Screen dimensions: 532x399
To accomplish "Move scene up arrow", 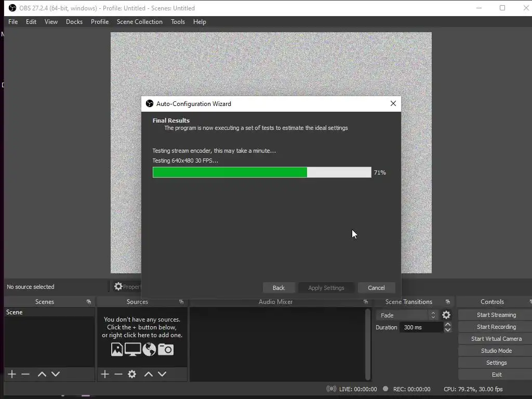I will (42, 374).
